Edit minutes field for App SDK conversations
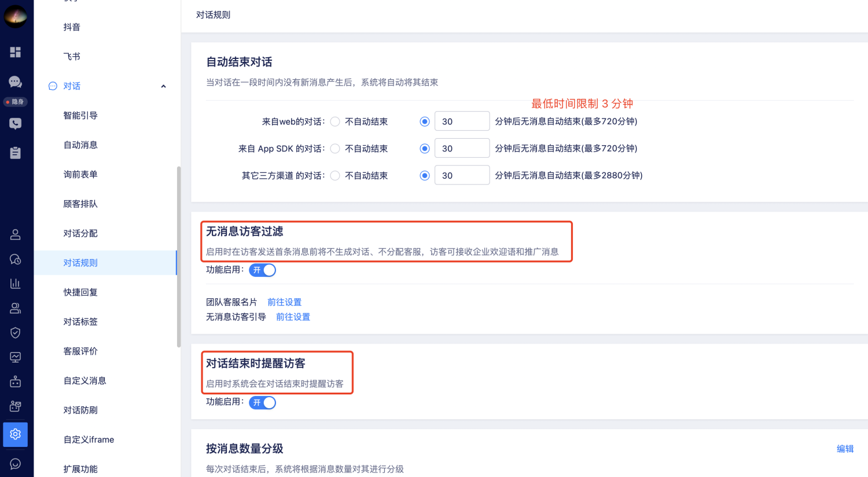This screenshot has width=868, height=477. coord(462,149)
